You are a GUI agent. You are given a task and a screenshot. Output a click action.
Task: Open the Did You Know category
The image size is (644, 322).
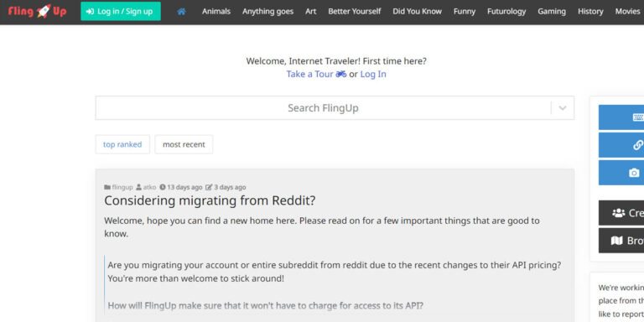point(417,12)
